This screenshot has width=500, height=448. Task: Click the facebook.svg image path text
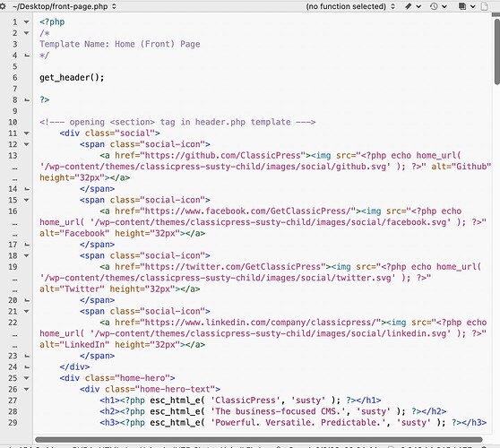click(271, 222)
